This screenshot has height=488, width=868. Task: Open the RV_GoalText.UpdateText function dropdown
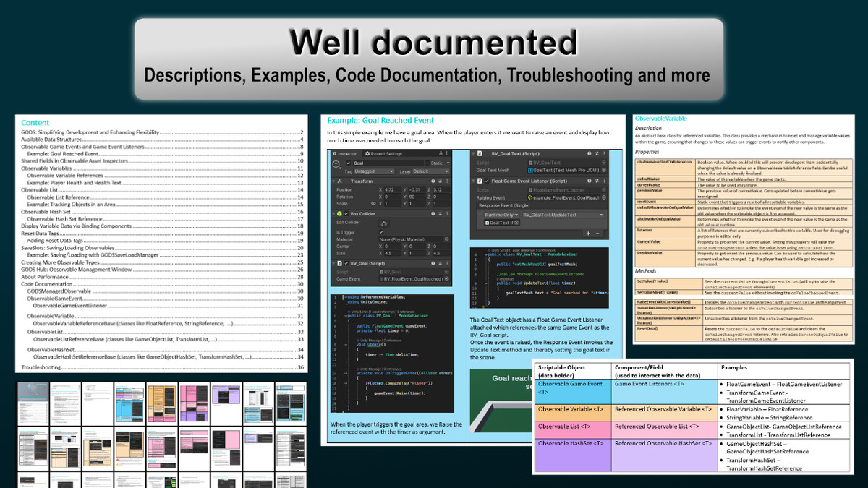click(563, 215)
